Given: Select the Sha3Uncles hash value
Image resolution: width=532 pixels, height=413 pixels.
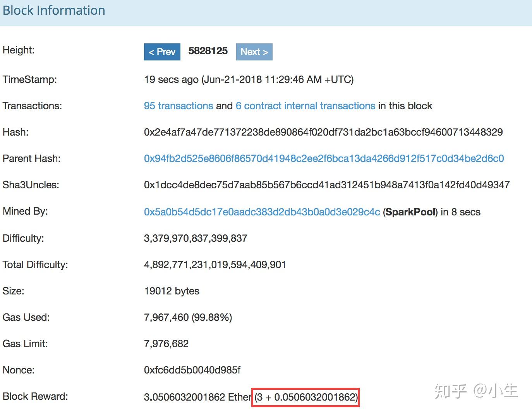Looking at the screenshot, I should (x=327, y=185).
